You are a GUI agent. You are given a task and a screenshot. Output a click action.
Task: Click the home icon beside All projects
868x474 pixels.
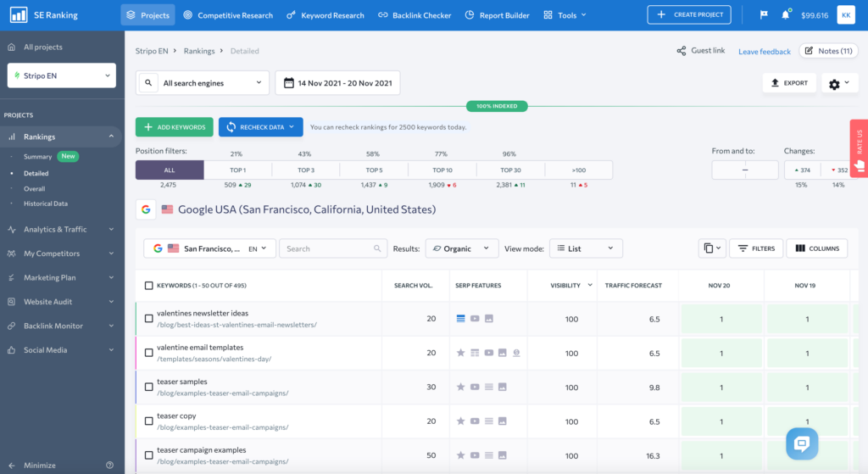12,47
